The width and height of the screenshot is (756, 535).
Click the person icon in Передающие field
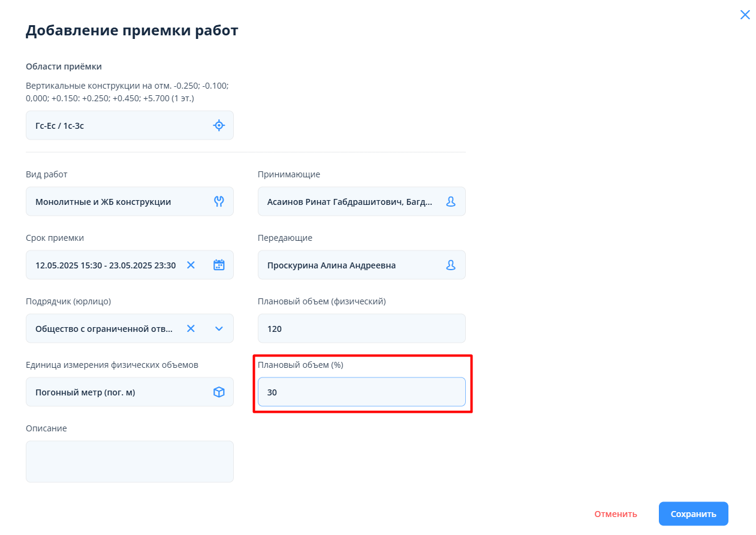point(451,265)
